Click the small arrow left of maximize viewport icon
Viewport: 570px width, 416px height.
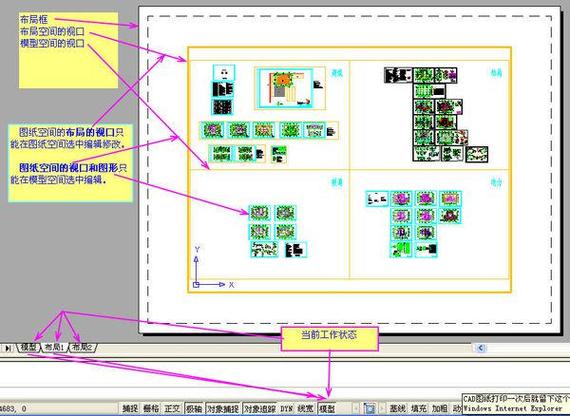click(356, 409)
